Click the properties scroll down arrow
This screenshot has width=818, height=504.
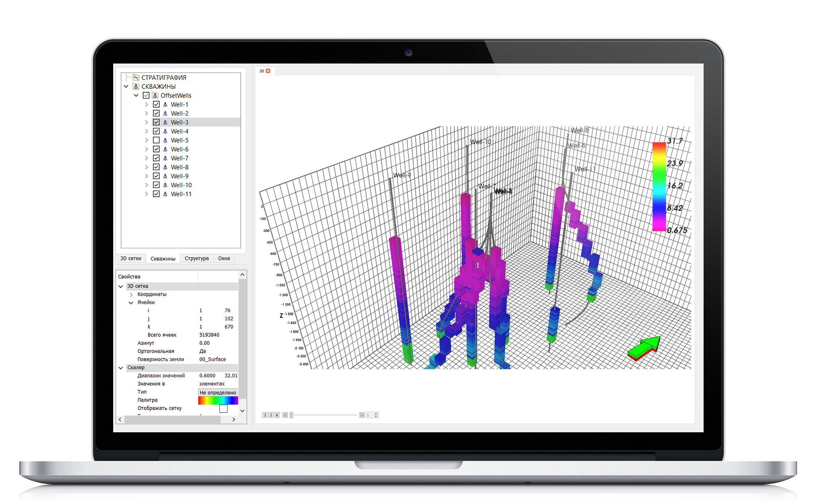[x=242, y=411]
